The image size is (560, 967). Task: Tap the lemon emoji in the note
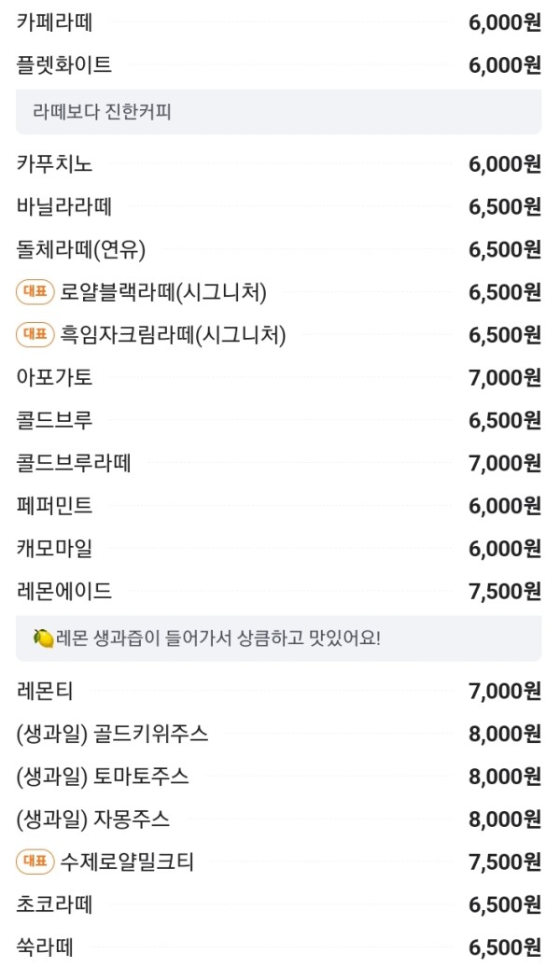click(43, 638)
